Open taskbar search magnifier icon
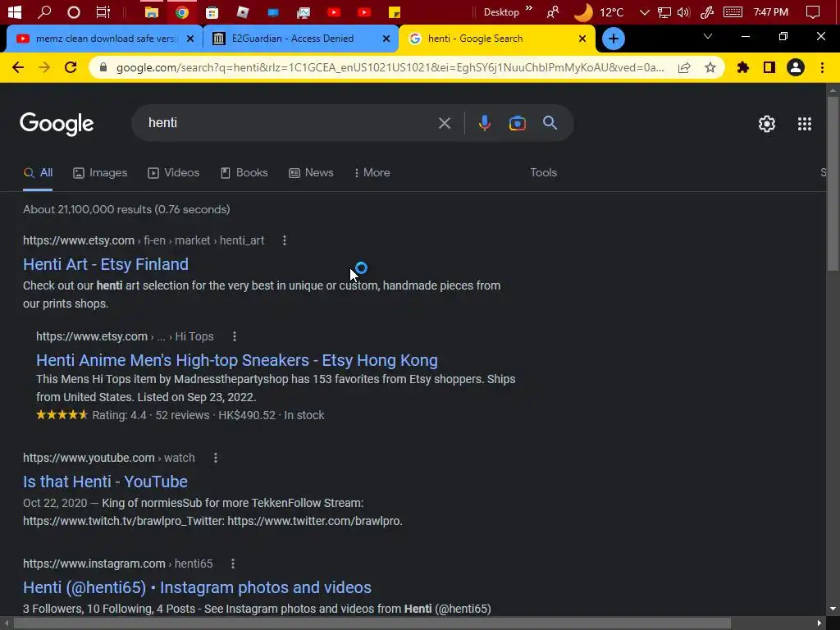Screen dimensions: 840x630 (44, 11)
